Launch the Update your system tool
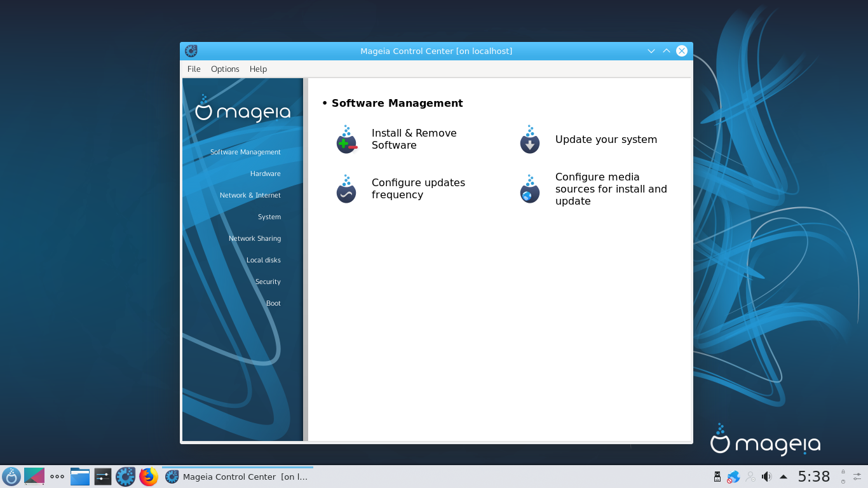Image resolution: width=868 pixels, height=488 pixels. pyautogui.click(x=529, y=139)
